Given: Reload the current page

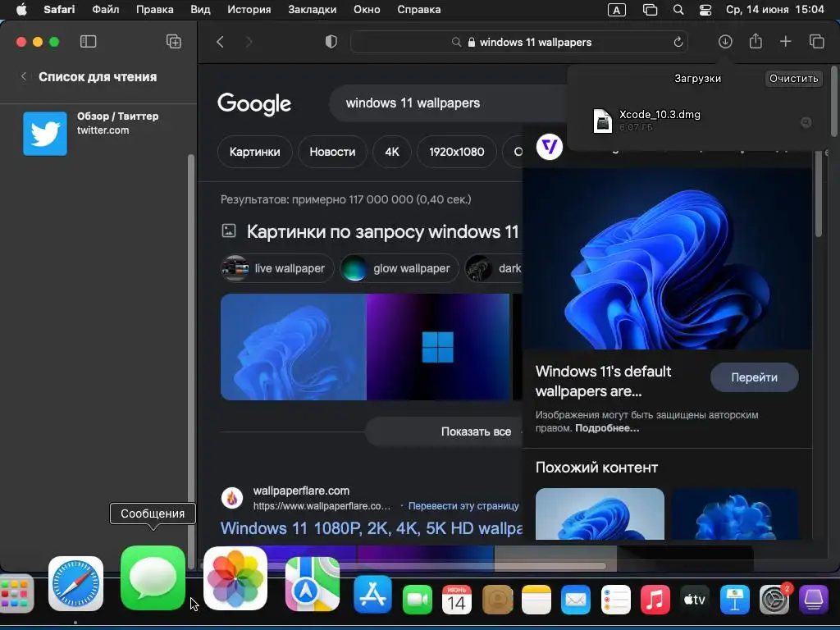Looking at the screenshot, I should (x=678, y=42).
